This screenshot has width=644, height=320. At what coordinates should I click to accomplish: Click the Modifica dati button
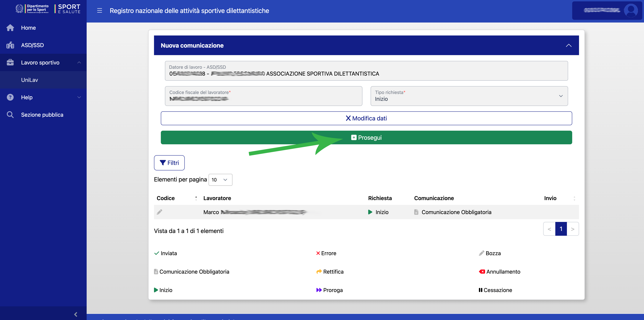(366, 118)
